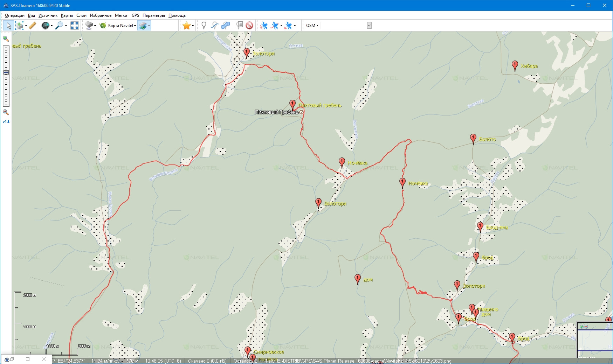Click status bar Скачано 0 (0,0 кБ)

[x=207, y=361]
